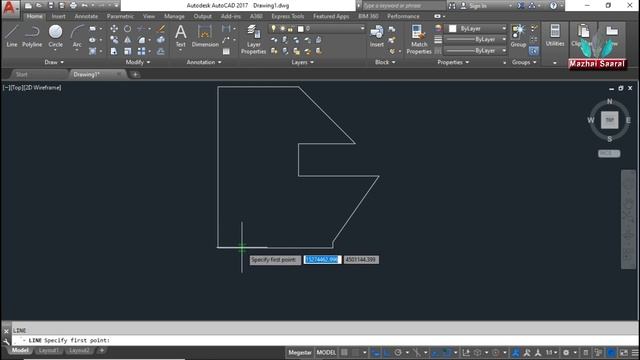Toggle dynamic input in status bar
Viewport: 640px width, 360px height.
pos(376,353)
